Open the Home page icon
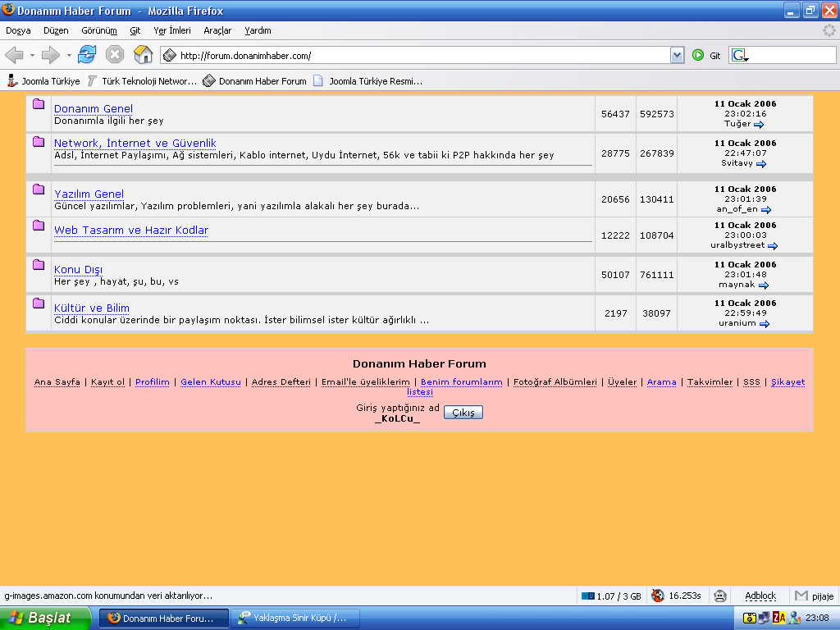 pos(143,55)
